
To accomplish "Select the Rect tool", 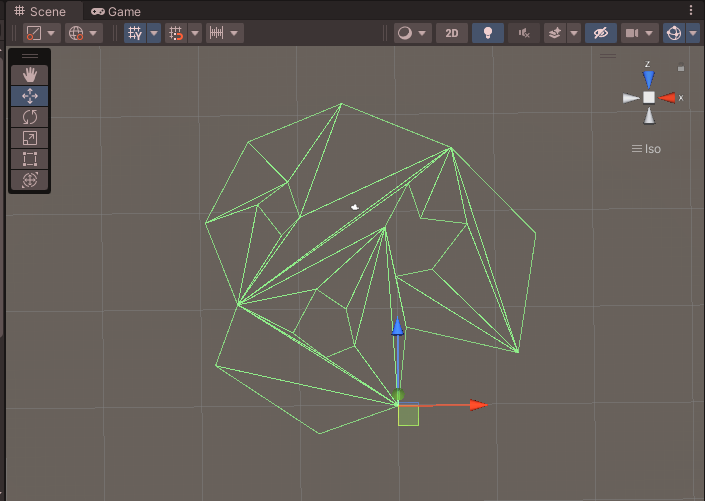I will [x=30, y=159].
